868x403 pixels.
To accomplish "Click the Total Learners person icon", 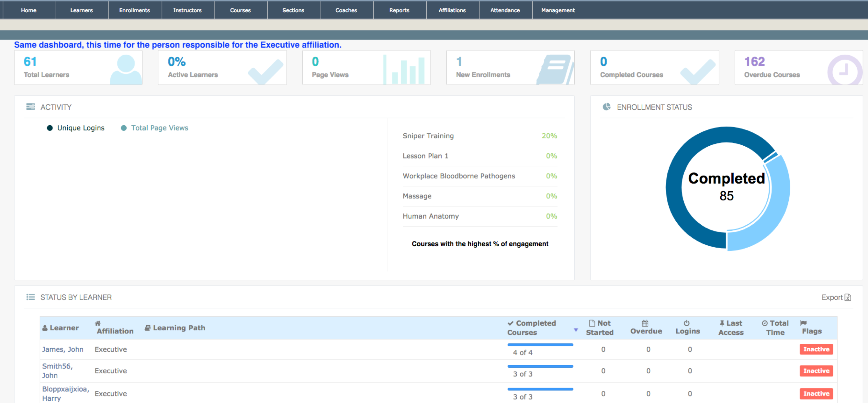I will pos(126,69).
